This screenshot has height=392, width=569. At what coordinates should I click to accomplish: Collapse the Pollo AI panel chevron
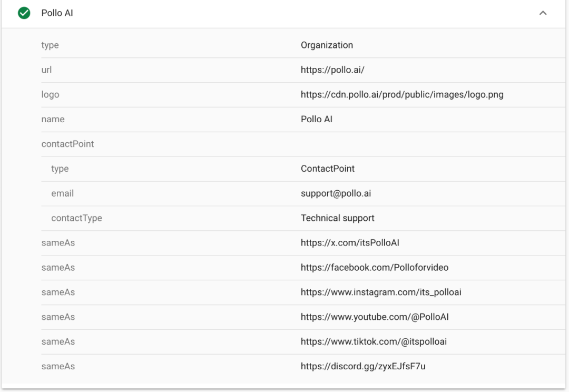(x=543, y=13)
